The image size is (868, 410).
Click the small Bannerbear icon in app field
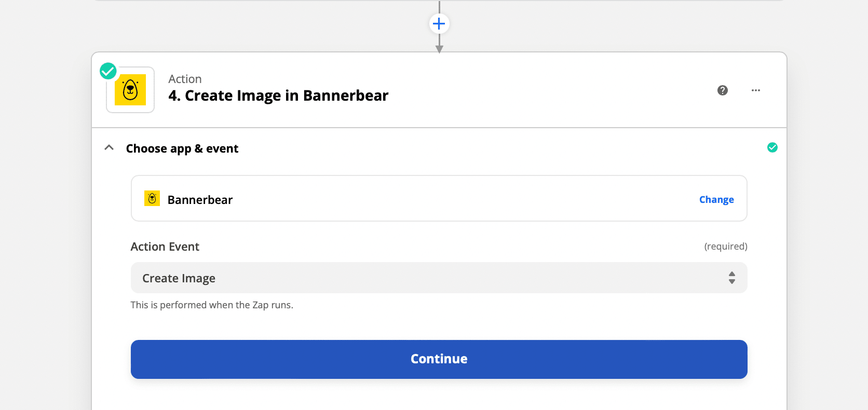tap(152, 198)
